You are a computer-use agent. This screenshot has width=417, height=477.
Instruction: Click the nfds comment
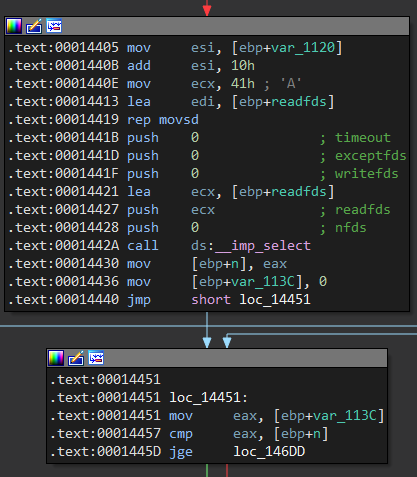pyautogui.click(x=351, y=228)
